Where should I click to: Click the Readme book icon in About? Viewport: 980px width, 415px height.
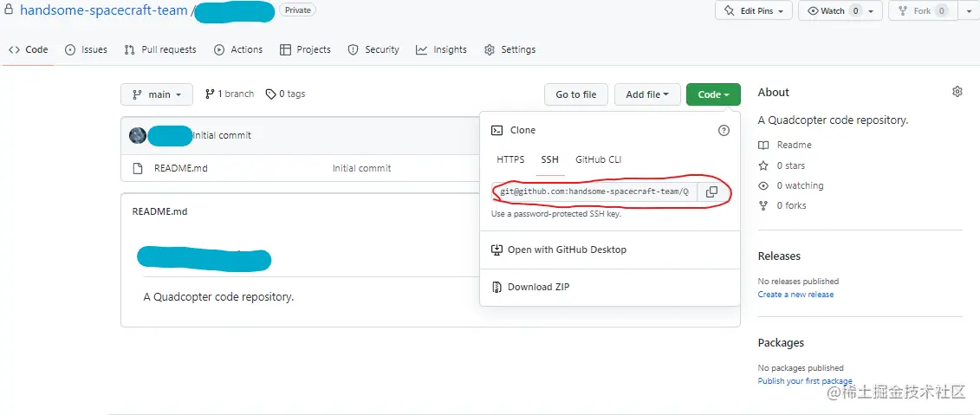pyautogui.click(x=763, y=145)
